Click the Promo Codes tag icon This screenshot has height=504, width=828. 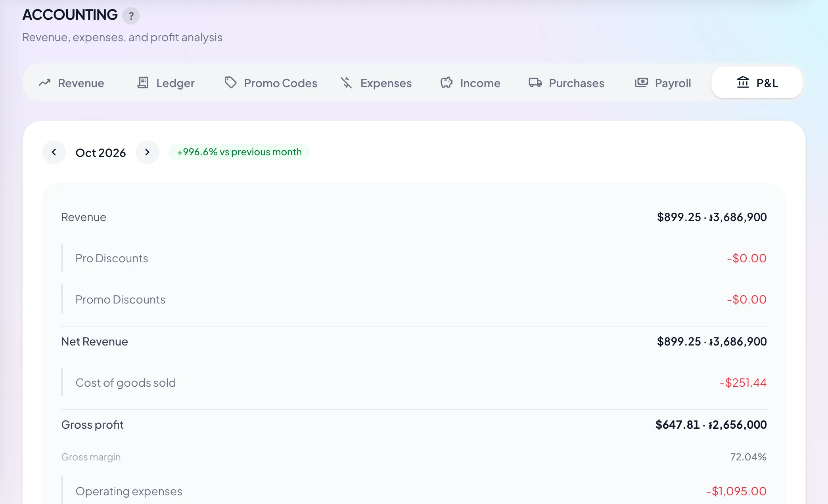point(230,83)
